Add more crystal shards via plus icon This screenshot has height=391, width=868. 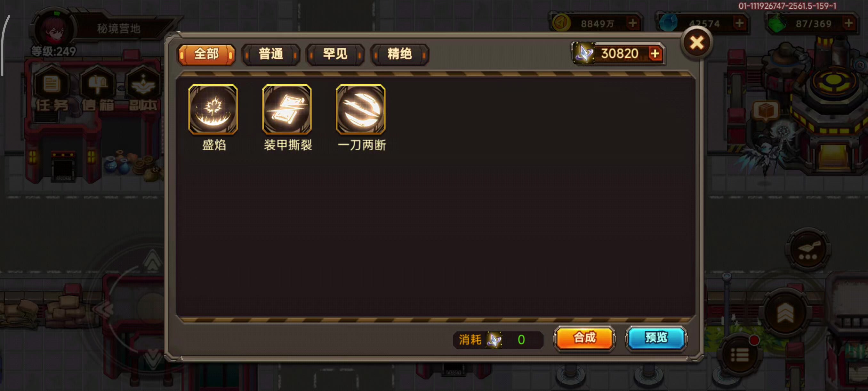[x=655, y=54]
